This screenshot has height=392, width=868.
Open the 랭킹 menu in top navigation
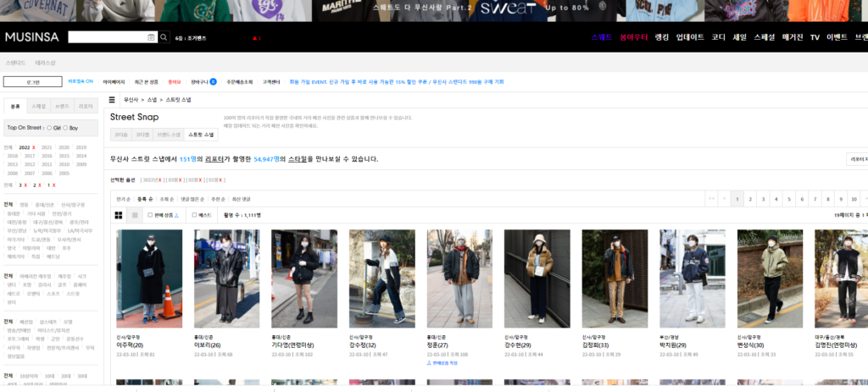click(662, 37)
